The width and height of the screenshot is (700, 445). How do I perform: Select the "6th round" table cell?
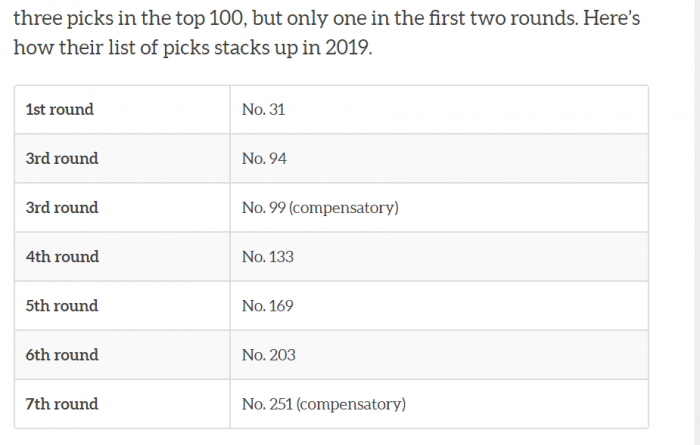pyautogui.click(x=62, y=354)
